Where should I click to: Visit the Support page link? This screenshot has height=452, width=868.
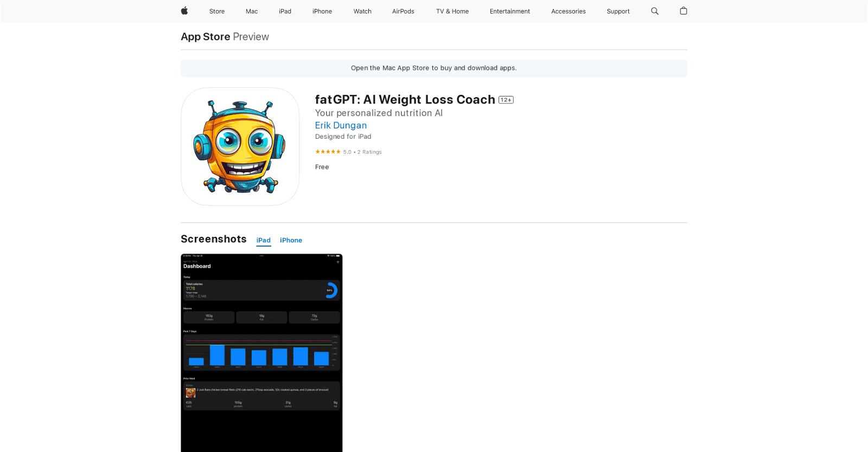[x=618, y=11]
